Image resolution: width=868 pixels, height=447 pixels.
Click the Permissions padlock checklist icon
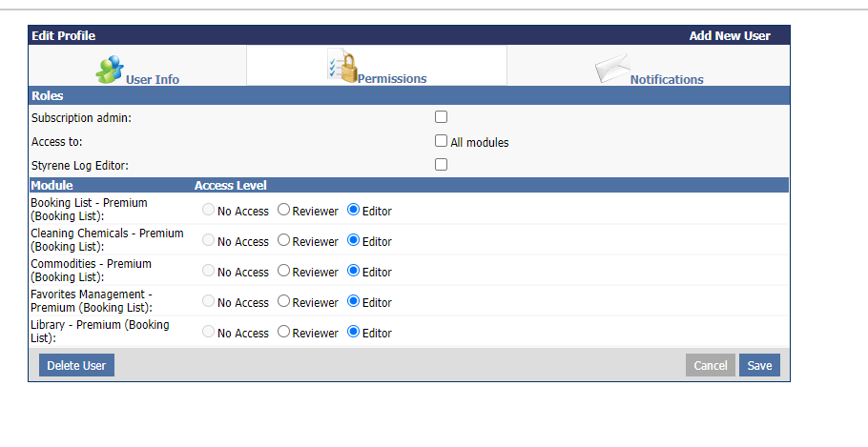click(341, 67)
